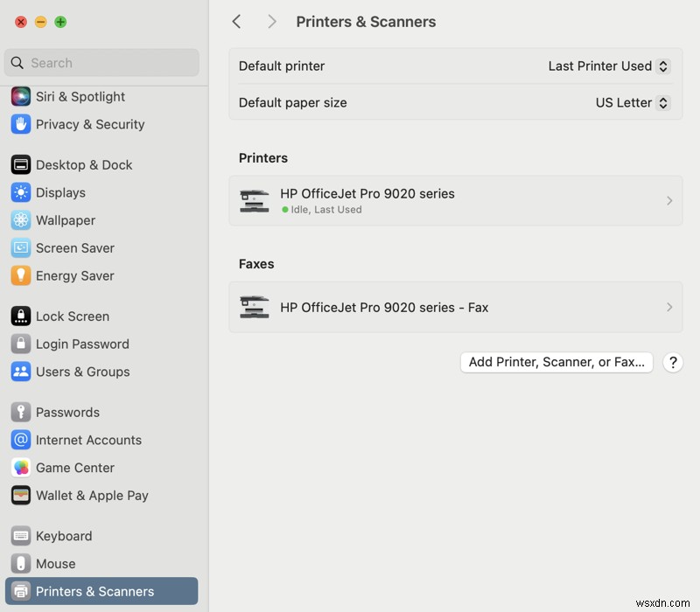Click the search magnifier icon
Image resolution: width=700 pixels, height=612 pixels.
pyautogui.click(x=17, y=63)
